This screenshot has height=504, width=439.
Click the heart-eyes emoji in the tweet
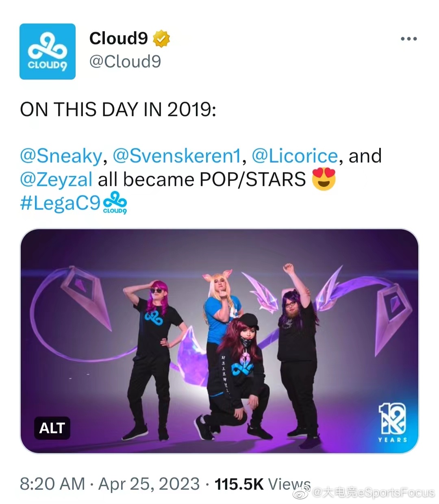tap(324, 180)
